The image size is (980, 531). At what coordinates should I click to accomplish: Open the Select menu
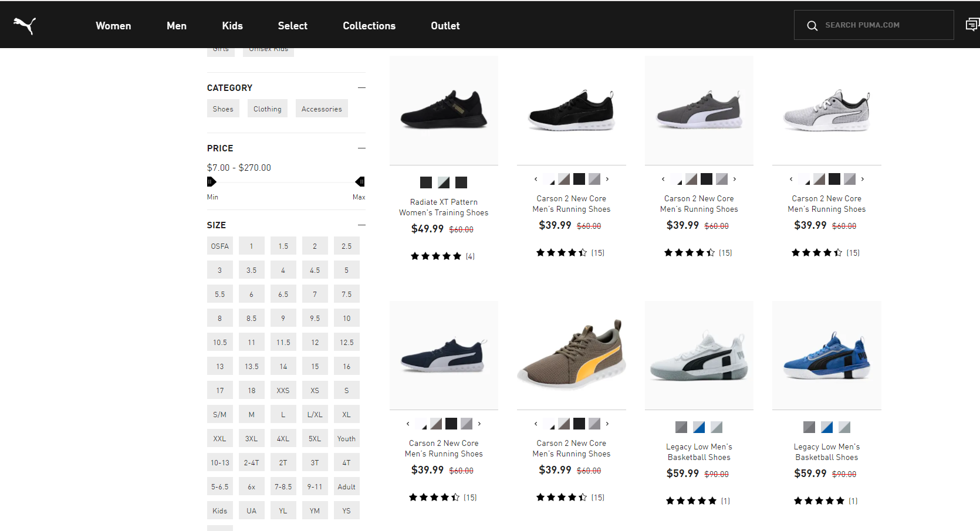click(x=293, y=26)
